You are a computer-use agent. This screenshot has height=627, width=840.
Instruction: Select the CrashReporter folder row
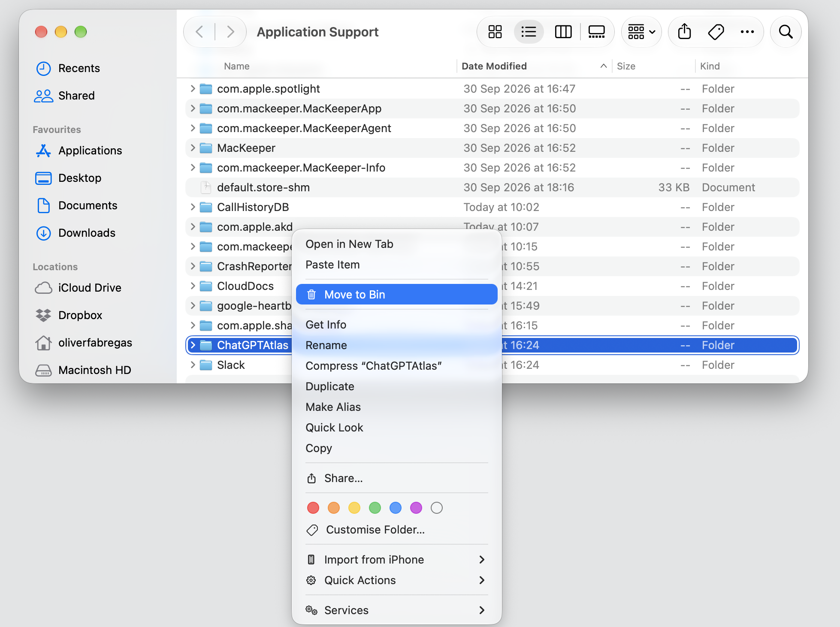pos(493,266)
